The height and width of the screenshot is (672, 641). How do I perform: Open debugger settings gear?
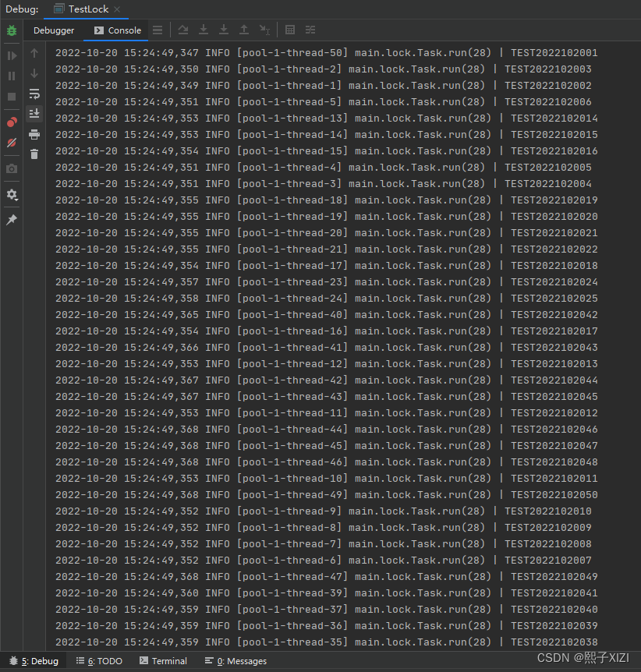pos(12,195)
